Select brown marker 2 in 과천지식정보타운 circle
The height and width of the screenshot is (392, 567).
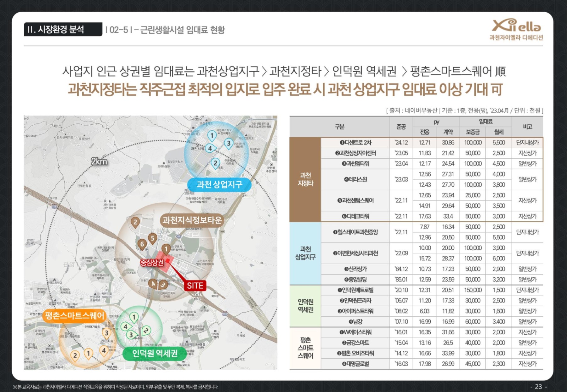135,222
